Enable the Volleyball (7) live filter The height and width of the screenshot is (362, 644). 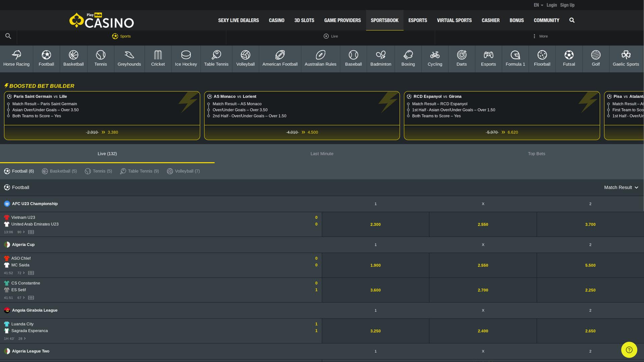tap(183, 171)
